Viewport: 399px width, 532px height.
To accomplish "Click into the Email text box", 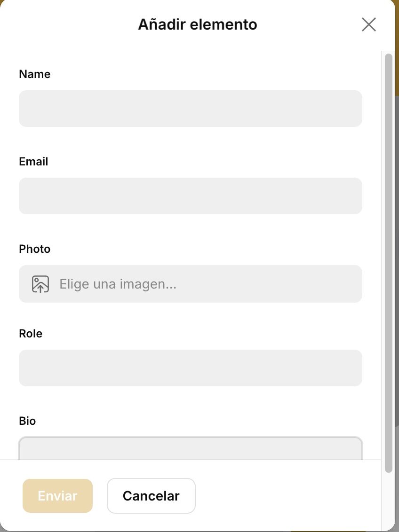I will (x=190, y=196).
